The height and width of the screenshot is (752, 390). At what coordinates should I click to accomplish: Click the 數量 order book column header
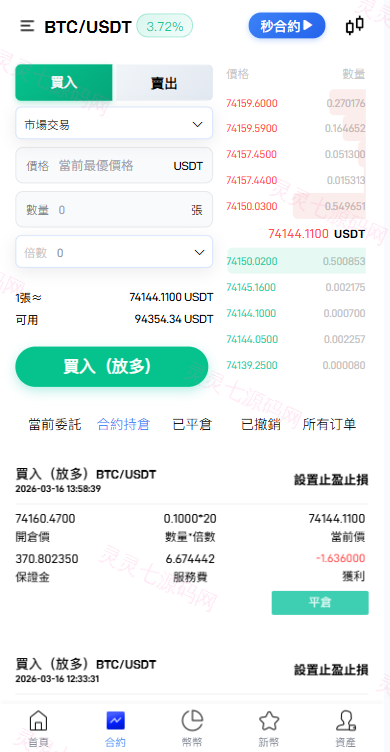(354, 74)
